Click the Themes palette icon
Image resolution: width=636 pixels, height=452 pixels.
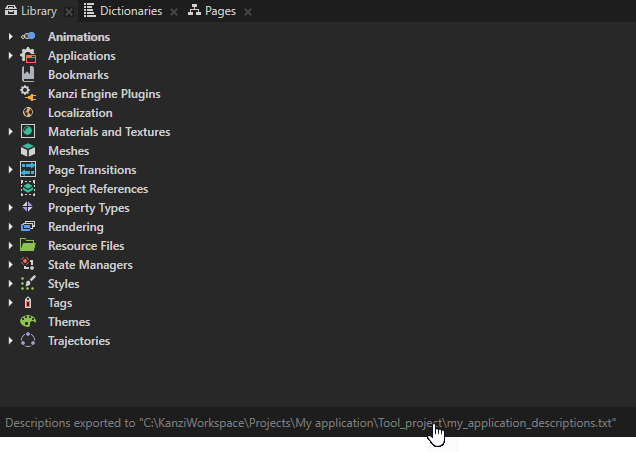pos(28,322)
